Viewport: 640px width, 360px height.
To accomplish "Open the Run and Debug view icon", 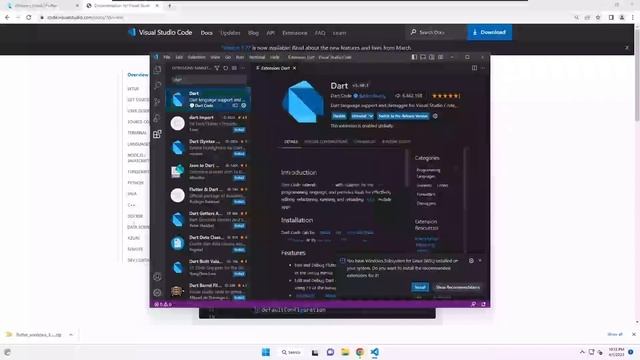I will tap(158, 118).
